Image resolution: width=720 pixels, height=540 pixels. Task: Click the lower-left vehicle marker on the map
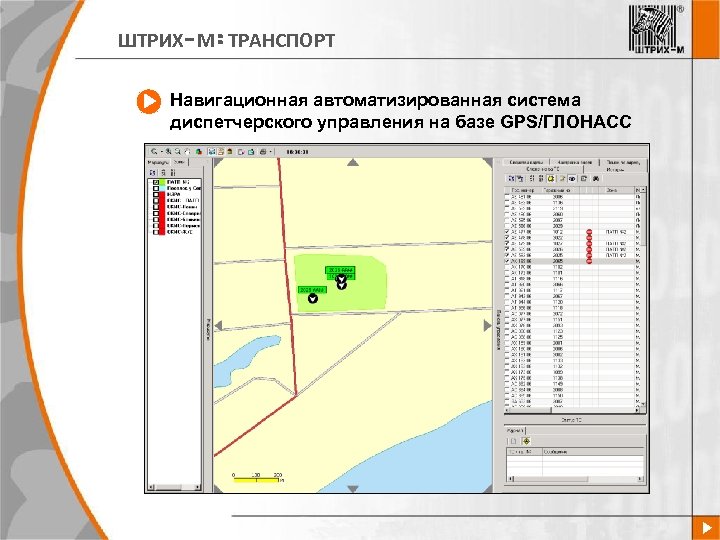(x=313, y=298)
